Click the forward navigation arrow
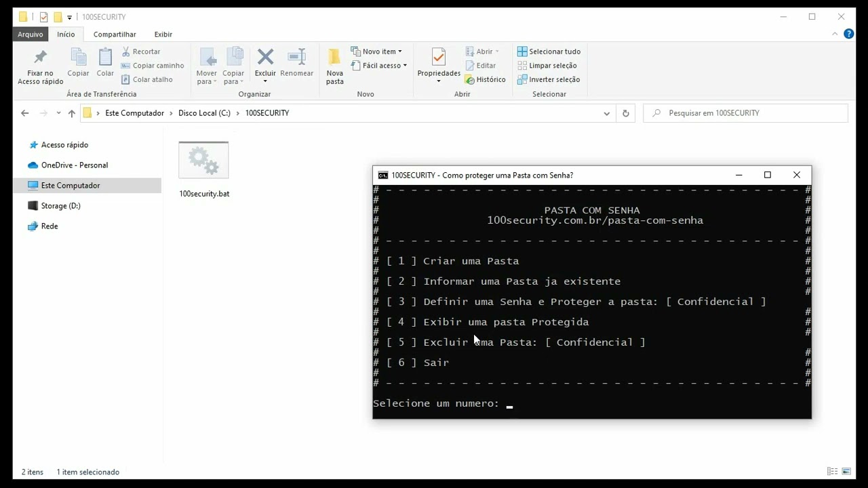This screenshot has height=488, width=868. point(44,113)
